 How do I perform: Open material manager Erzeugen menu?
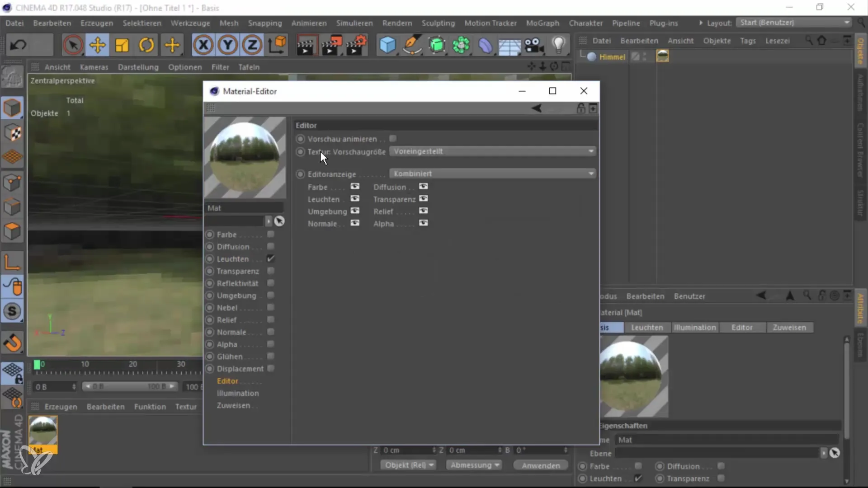(61, 407)
